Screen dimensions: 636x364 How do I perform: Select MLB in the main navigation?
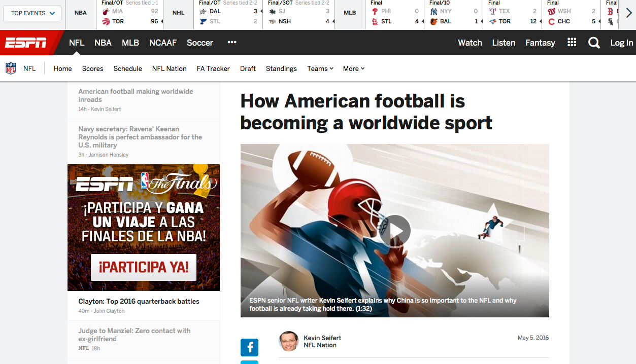point(130,43)
